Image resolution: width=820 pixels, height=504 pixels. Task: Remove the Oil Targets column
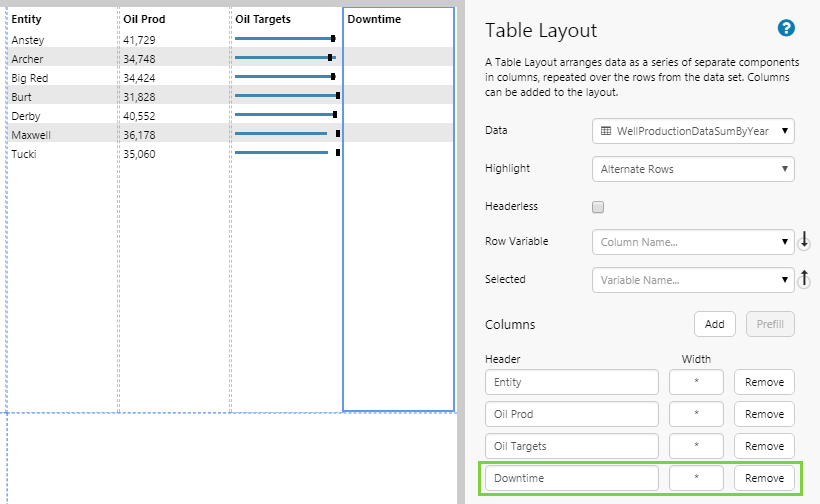(x=764, y=446)
